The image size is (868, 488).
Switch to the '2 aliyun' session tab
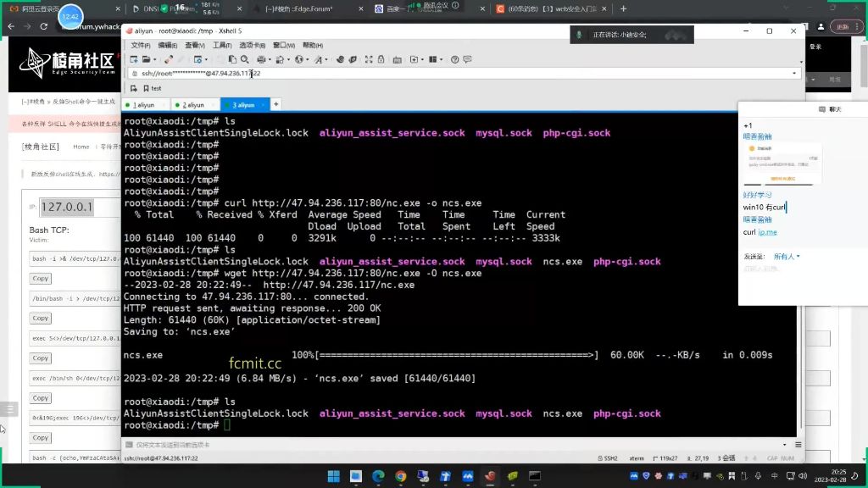click(195, 104)
